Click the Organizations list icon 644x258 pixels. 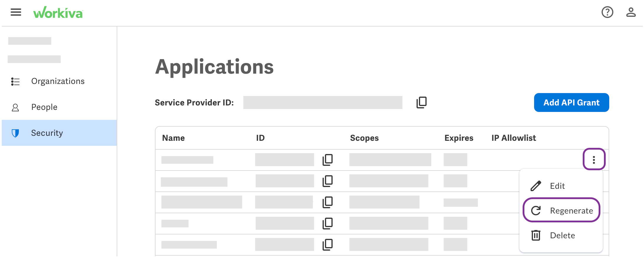pos(15,81)
